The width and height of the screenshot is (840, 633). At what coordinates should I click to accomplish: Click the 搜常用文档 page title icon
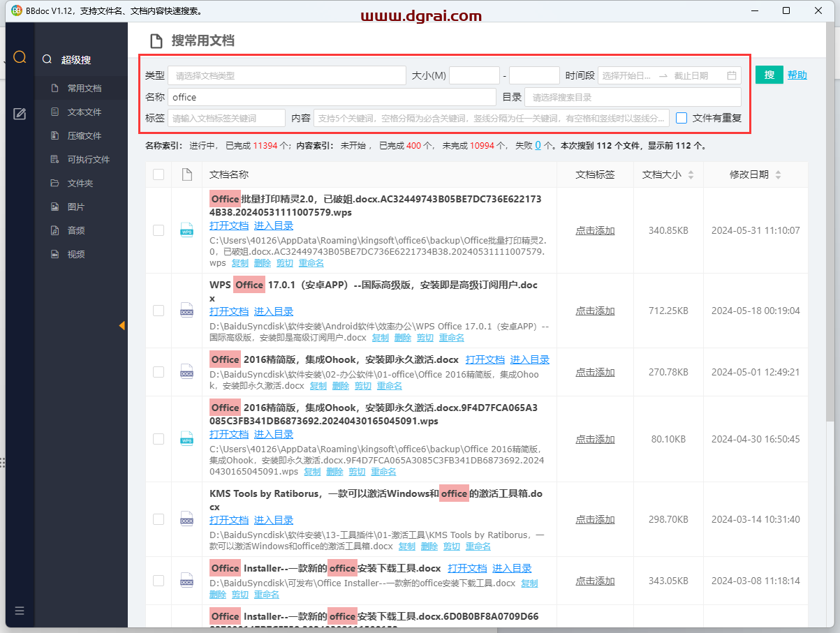click(156, 40)
